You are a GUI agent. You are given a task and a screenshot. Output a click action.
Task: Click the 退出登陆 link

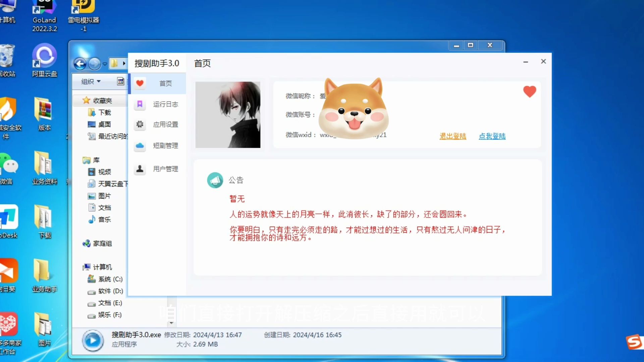pos(453,136)
